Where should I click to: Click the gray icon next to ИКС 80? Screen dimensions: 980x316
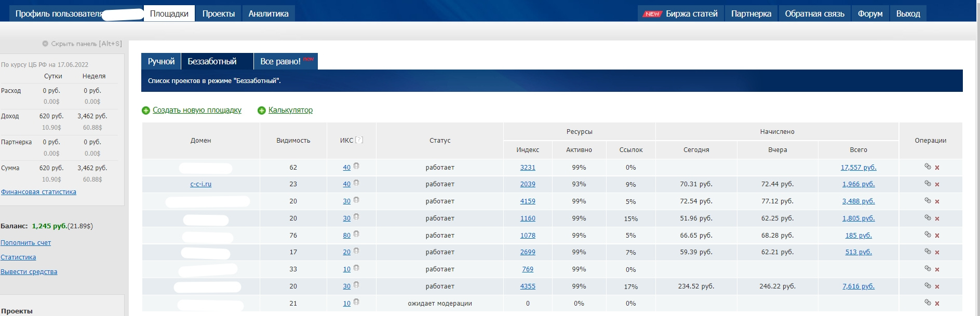point(356,235)
